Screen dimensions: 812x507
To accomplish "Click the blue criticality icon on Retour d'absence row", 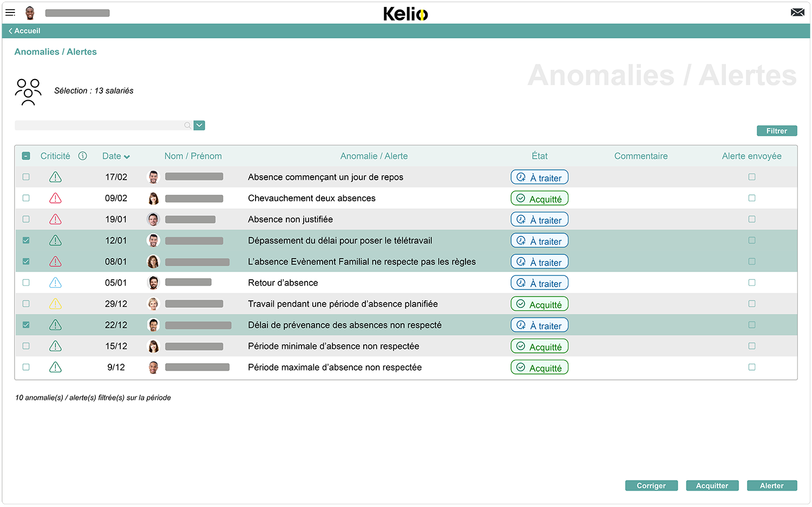I will (x=55, y=282).
